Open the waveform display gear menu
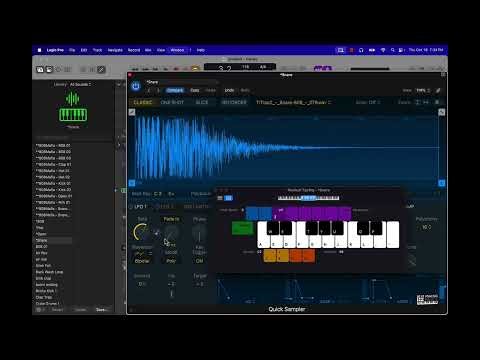This screenshot has width=480, height=360. click(x=437, y=102)
